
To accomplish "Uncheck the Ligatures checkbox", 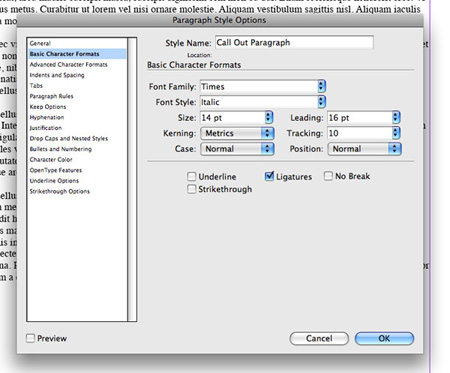I will 269,176.
